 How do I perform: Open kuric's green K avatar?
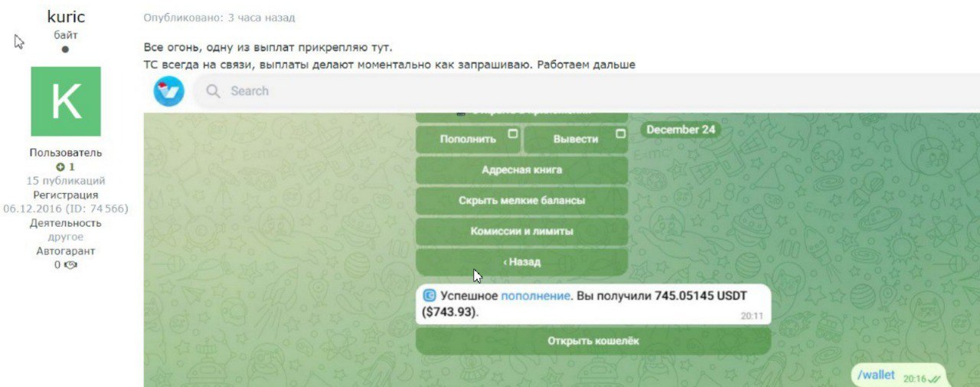tap(66, 101)
